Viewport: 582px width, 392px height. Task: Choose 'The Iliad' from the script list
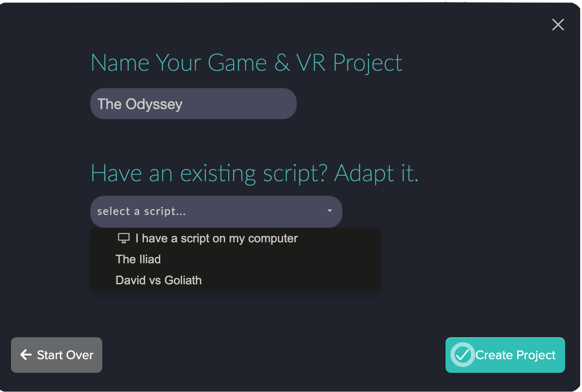tap(236, 259)
